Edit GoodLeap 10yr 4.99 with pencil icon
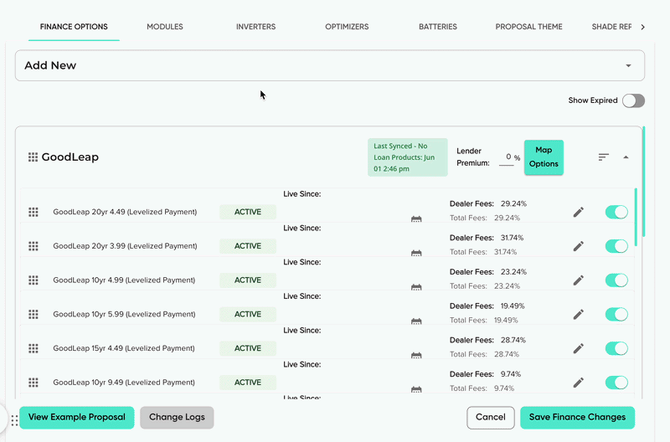 [x=578, y=280]
